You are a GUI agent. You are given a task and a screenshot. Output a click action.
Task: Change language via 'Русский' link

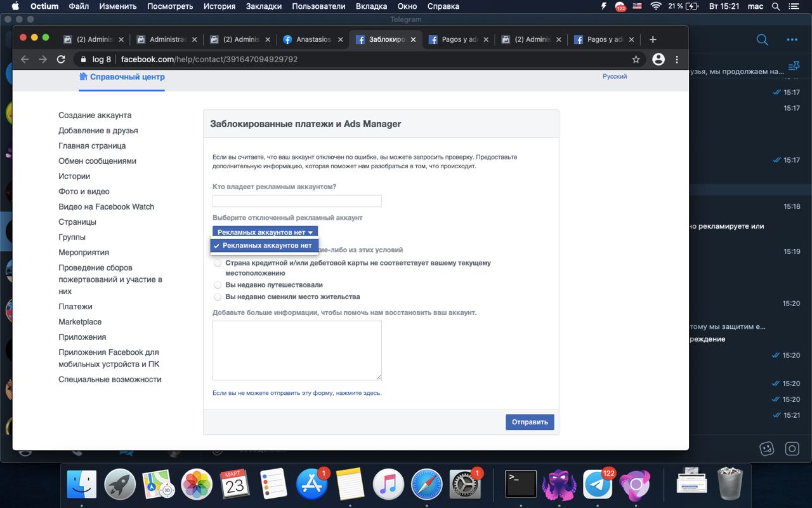pos(615,76)
